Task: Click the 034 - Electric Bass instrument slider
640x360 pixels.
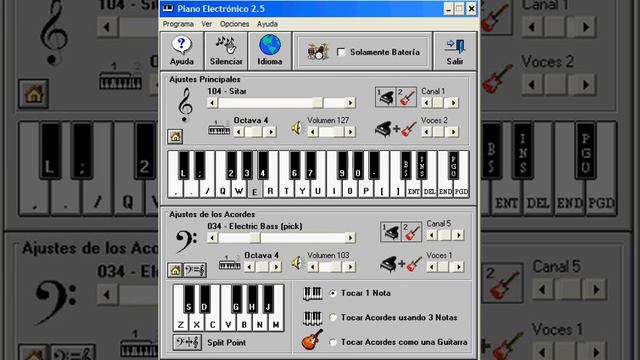Action: [x=281, y=238]
